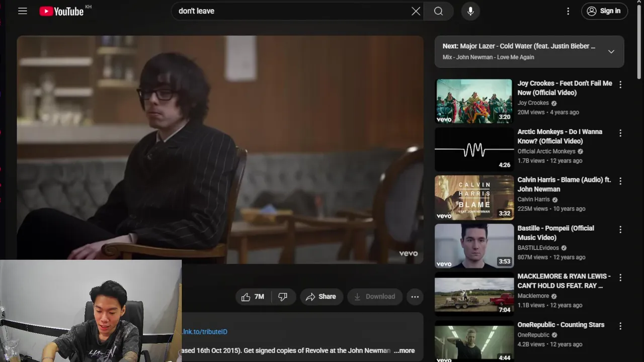The image size is (644, 362).
Task: Click the Mix - John Newman - Love Me Again text
Action: (488, 57)
